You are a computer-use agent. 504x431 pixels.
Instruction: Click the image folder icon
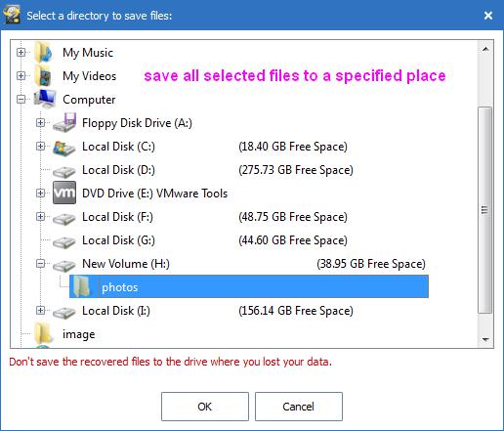(43, 333)
